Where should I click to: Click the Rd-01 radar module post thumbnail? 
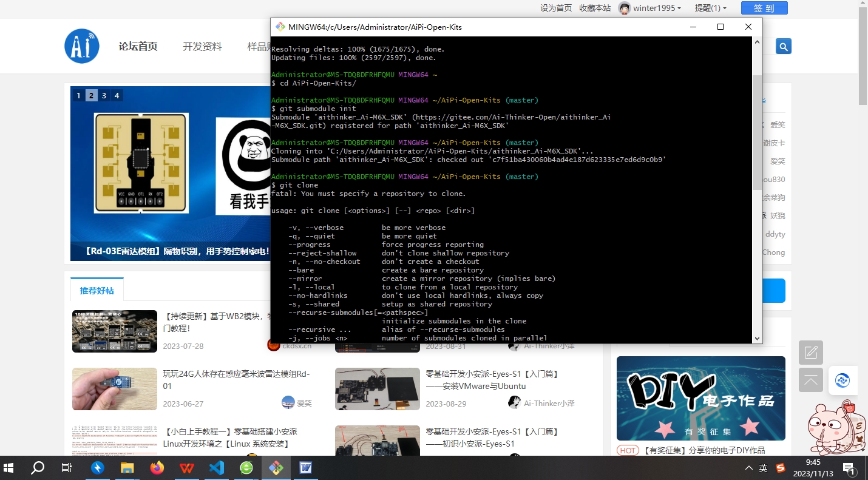coord(115,389)
